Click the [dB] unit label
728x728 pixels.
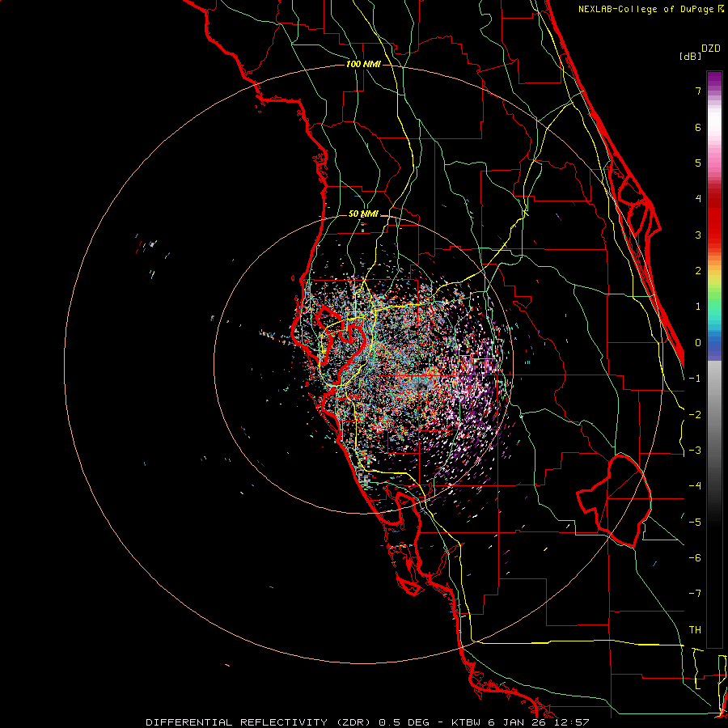tap(691, 56)
